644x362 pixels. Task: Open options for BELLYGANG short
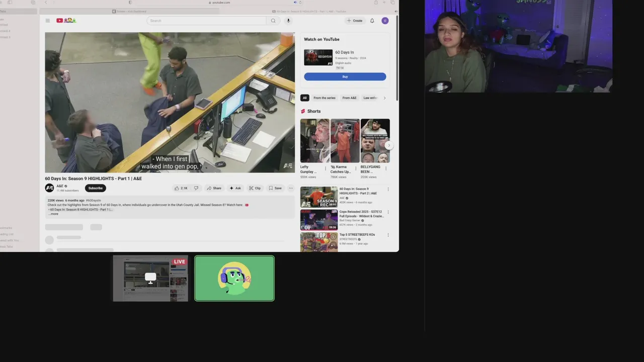[386, 168]
